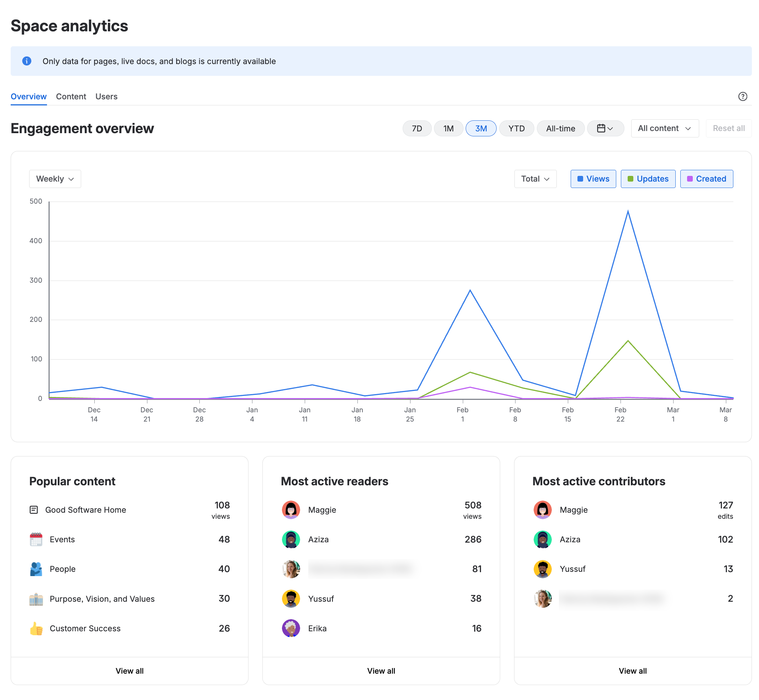View all Popular content

[130, 670]
